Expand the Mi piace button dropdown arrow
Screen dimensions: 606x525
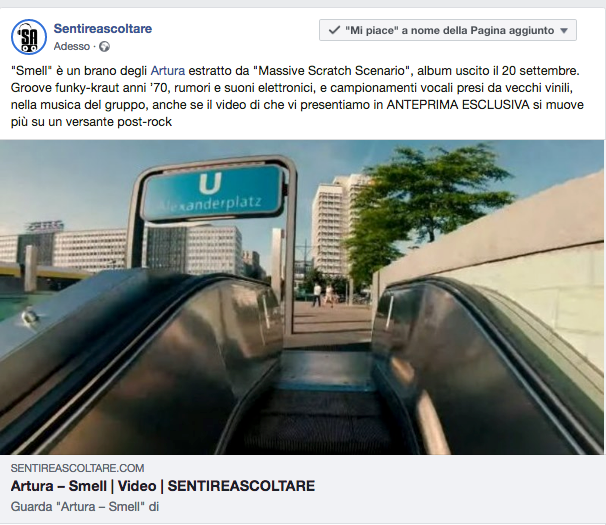coord(564,31)
